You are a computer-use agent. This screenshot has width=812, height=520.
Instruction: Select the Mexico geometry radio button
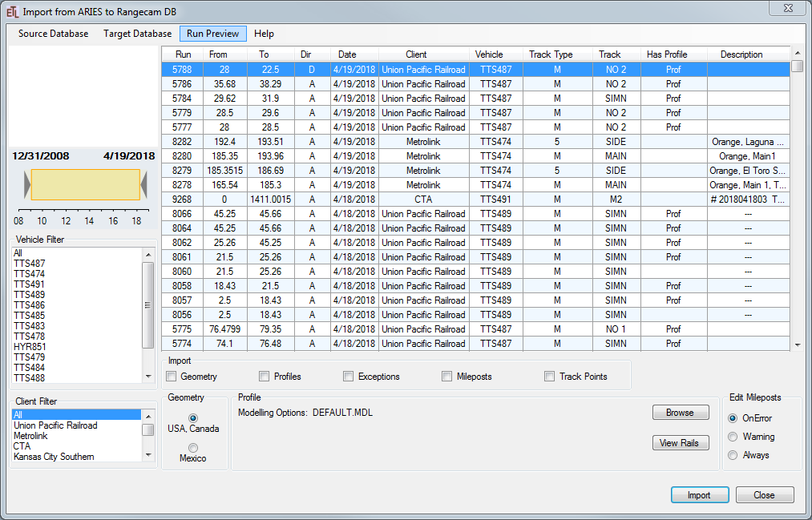[x=193, y=448]
